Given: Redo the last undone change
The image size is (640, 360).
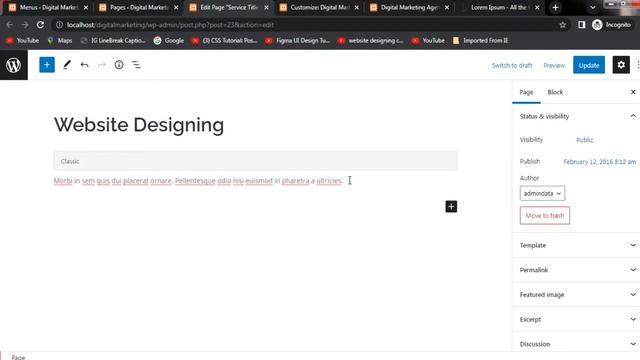Looking at the screenshot, I should coord(102,65).
